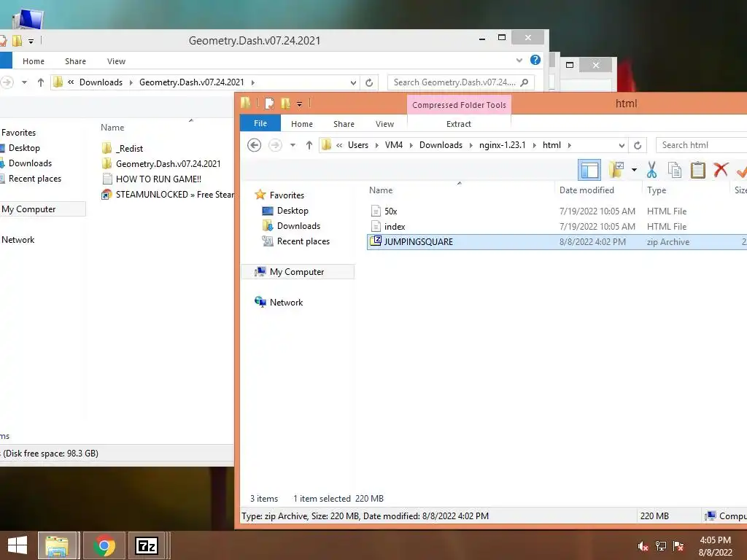747x560 pixels.
Task: Click nginx-1.23.1 in breadcrumb path
Action: coord(502,145)
